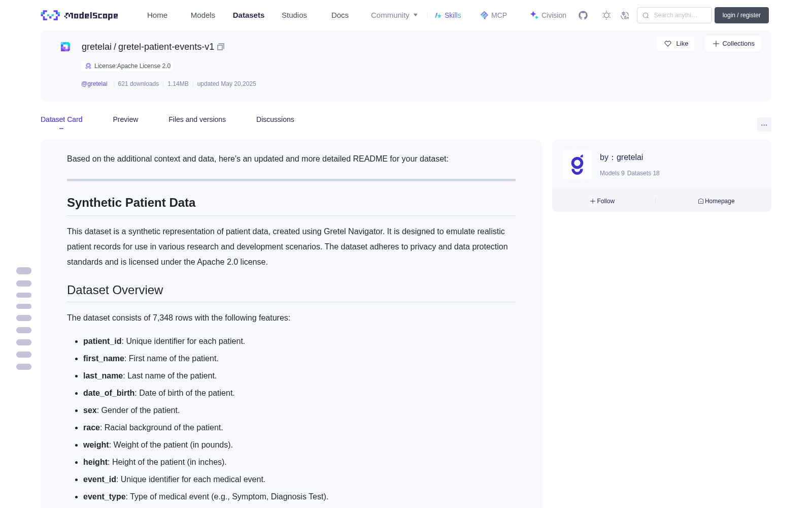
Task: Click the license badge icon
Action: 88,66
